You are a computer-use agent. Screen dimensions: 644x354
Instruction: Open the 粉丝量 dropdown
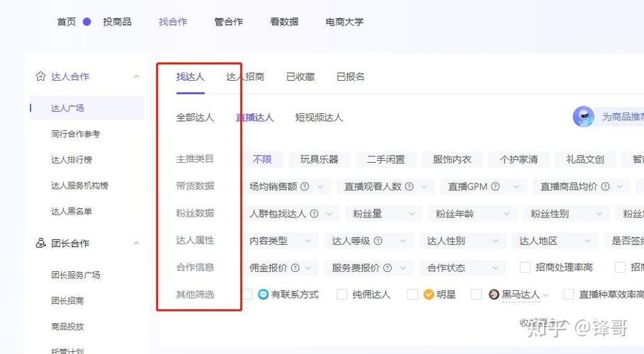click(x=383, y=214)
